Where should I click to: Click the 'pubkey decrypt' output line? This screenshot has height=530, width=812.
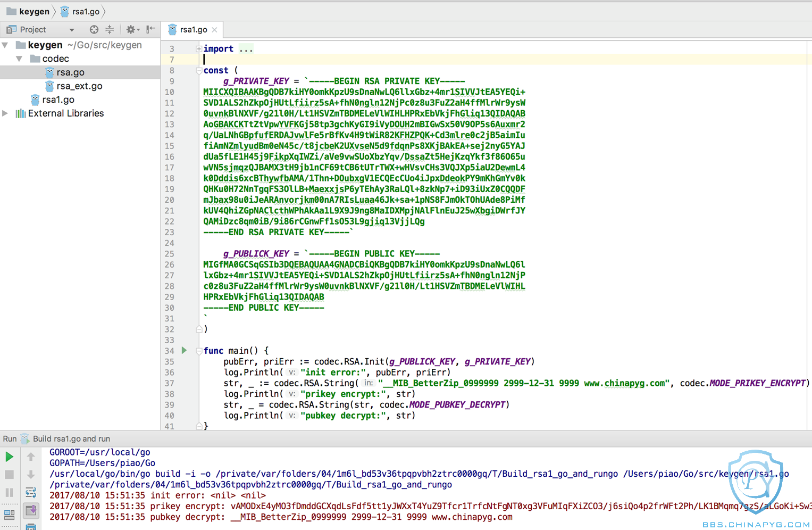[x=281, y=517]
